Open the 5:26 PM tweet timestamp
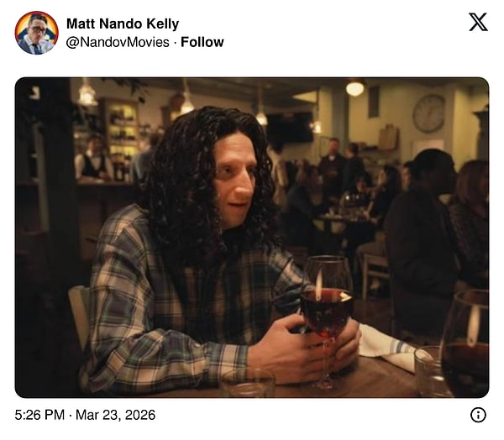The height and width of the screenshot is (440, 504). [39, 415]
